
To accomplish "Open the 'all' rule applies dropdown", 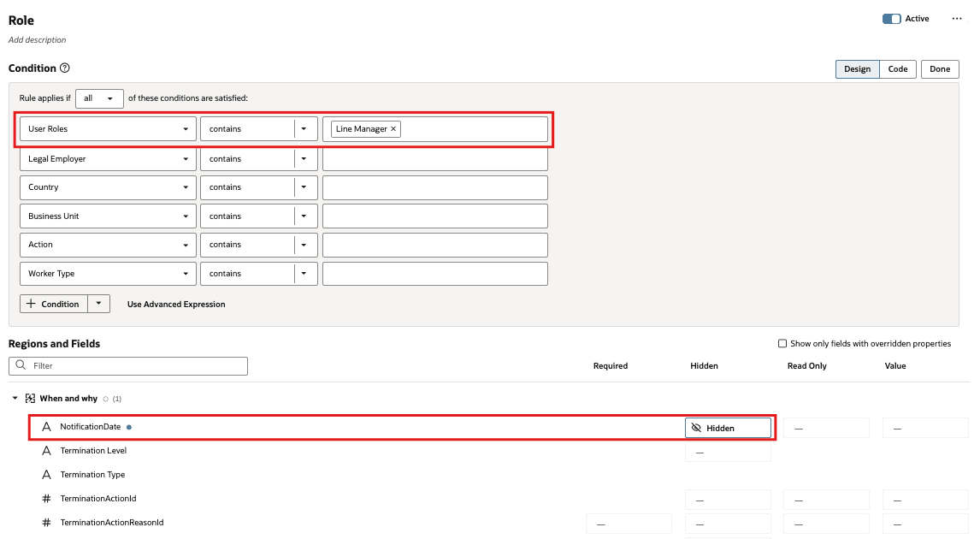I will click(x=99, y=98).
